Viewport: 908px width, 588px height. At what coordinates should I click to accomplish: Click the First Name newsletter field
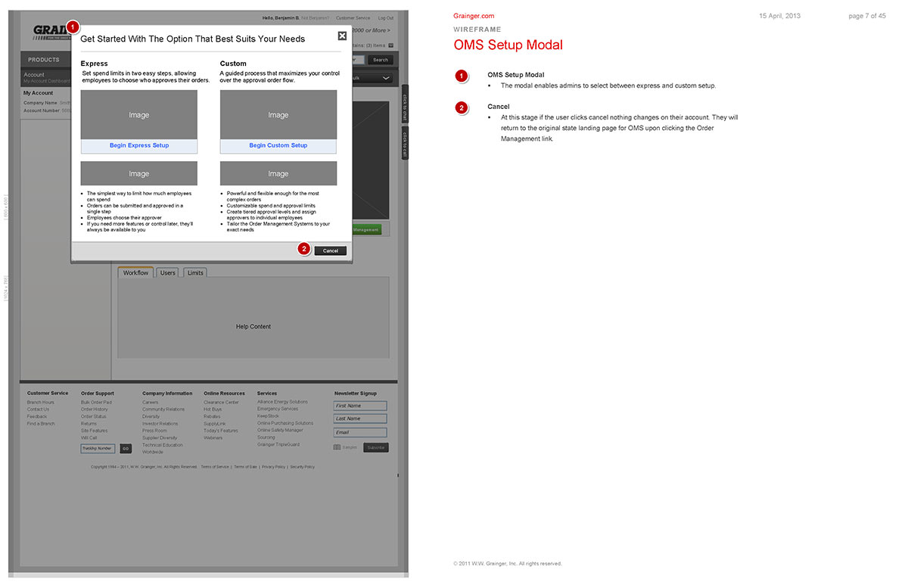click(360, 406)
